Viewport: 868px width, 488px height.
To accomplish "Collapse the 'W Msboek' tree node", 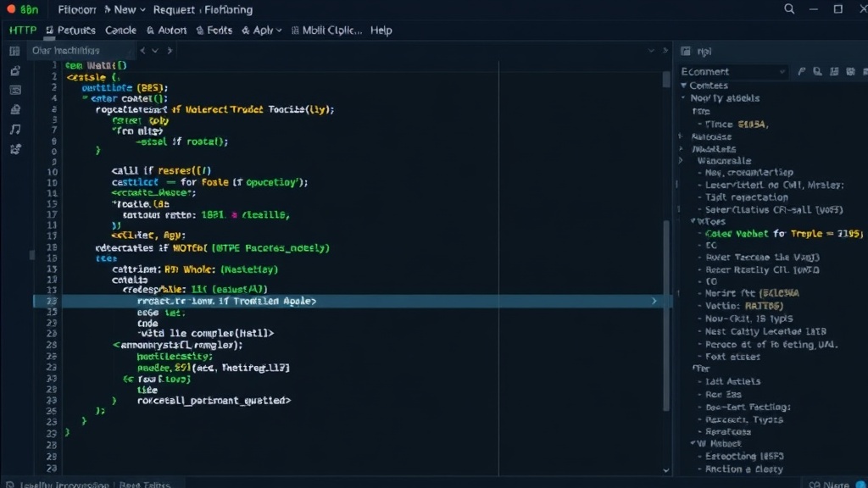I will pyautogui.click(x=693, y=443).
